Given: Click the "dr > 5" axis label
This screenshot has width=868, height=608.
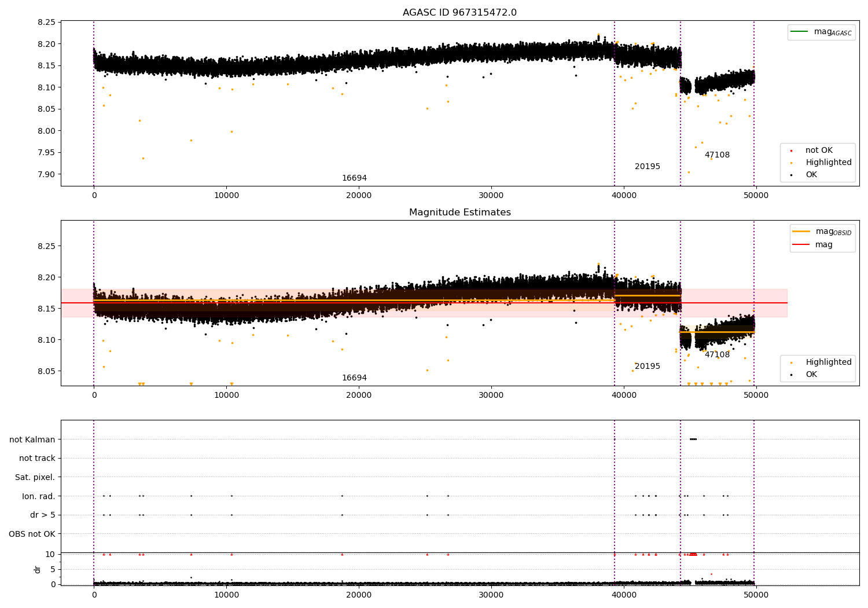Looking at the screenshot, I should point(43,515).
